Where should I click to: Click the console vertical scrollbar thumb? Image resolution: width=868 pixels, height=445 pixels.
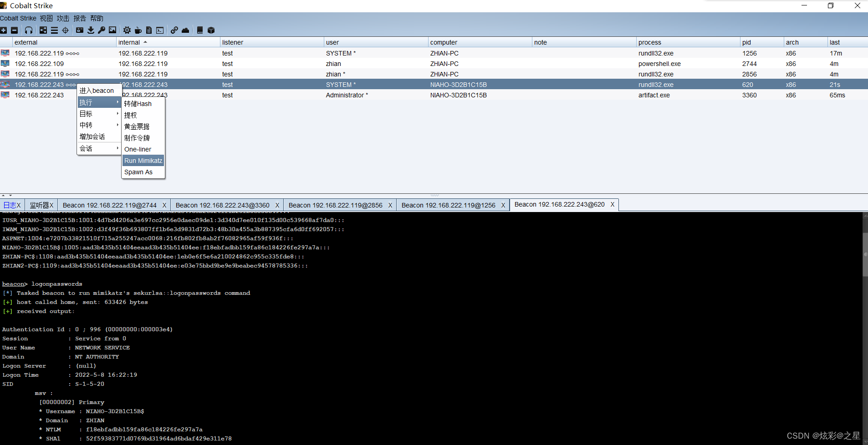pos(865,255)
